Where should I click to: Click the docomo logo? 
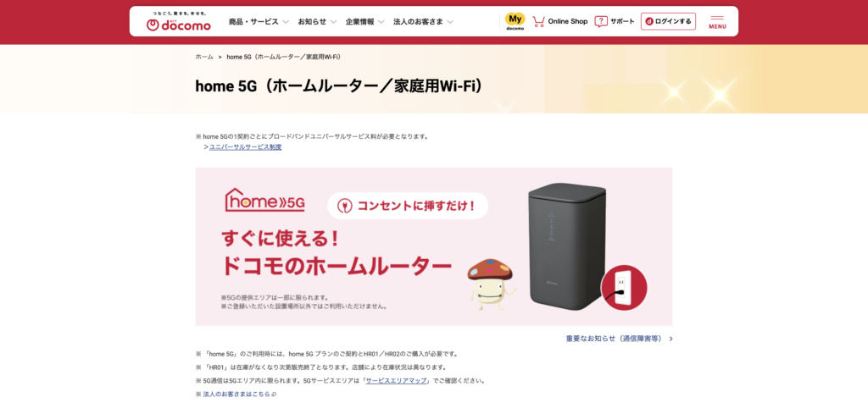[178, 21]
